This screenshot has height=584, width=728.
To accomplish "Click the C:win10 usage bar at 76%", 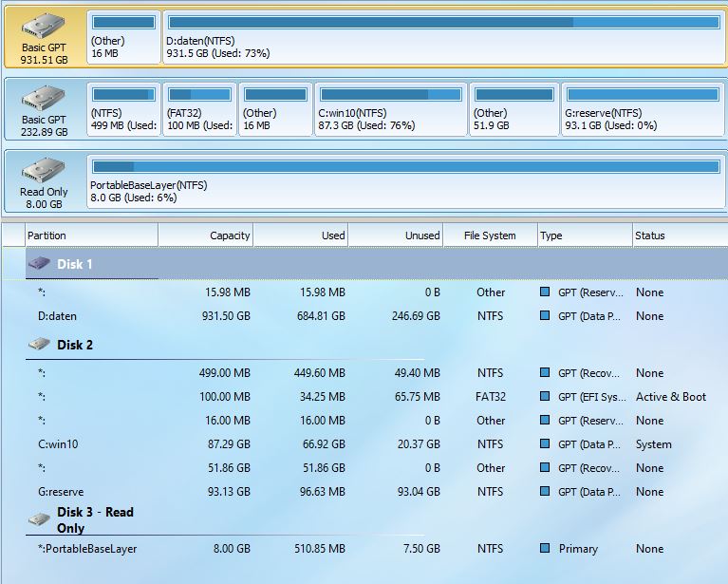I will (x=391, y=95).
